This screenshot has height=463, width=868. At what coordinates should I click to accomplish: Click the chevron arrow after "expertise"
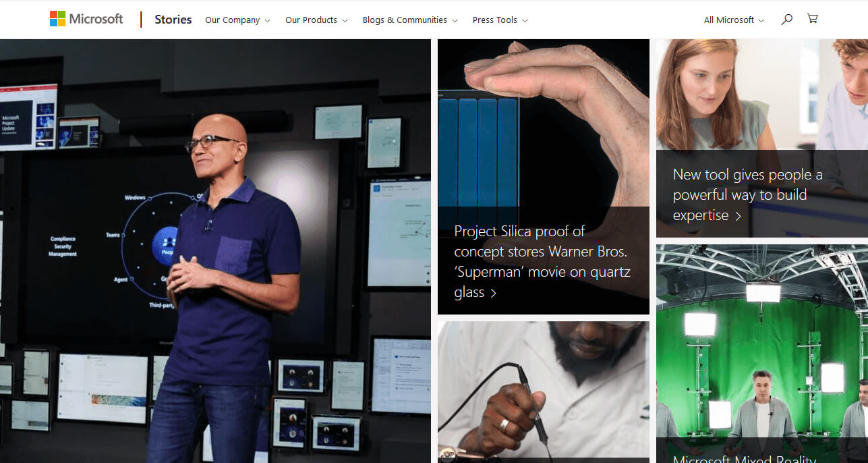738,216
